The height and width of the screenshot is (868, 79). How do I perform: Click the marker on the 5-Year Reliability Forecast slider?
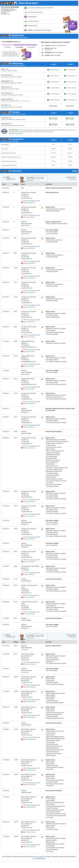click(19, 45)
